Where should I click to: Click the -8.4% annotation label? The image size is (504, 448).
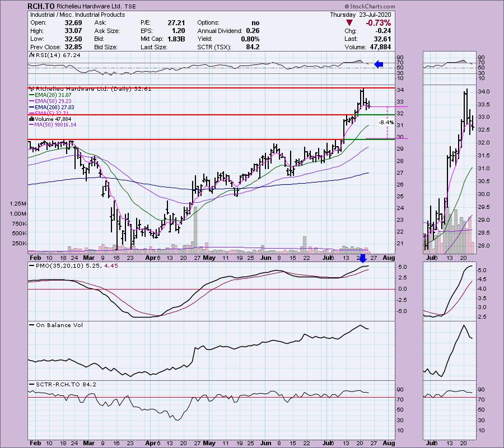pyautogui.click(x=386, y=123)
